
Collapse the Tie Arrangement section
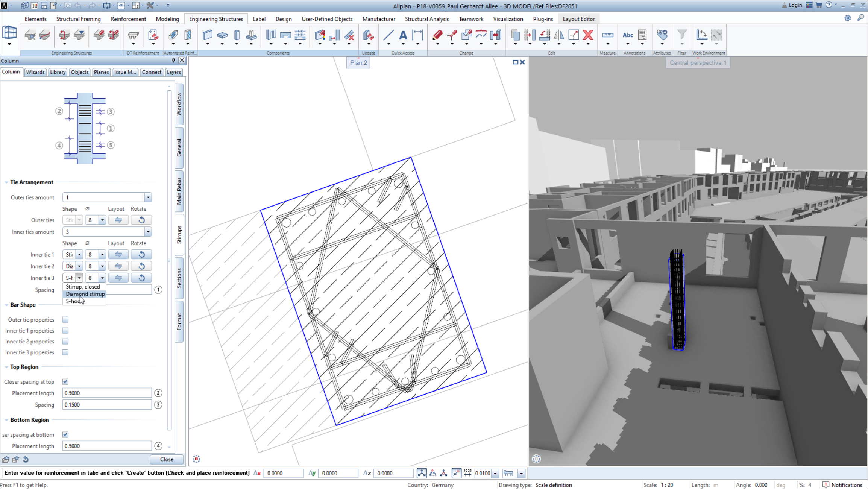pyautogui.click(x=6, y=182)
